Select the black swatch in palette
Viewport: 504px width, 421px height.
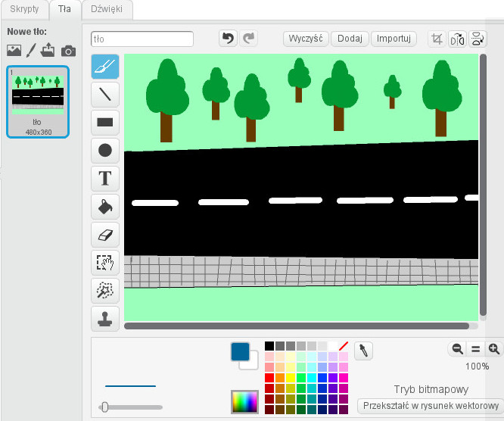[269, 346]
